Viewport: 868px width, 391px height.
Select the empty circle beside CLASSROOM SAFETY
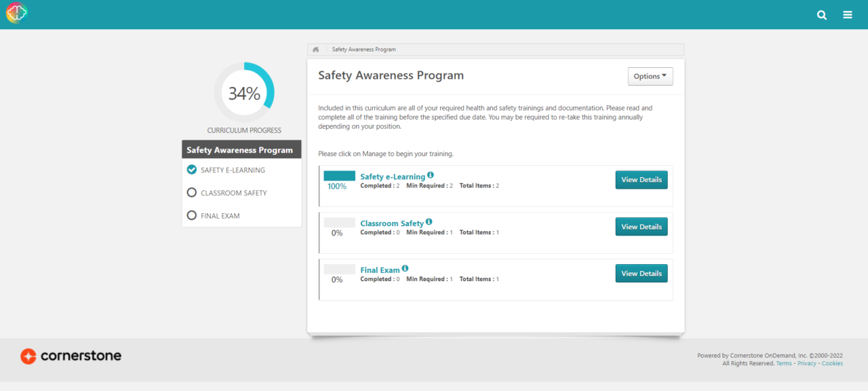tap(191, 192)
